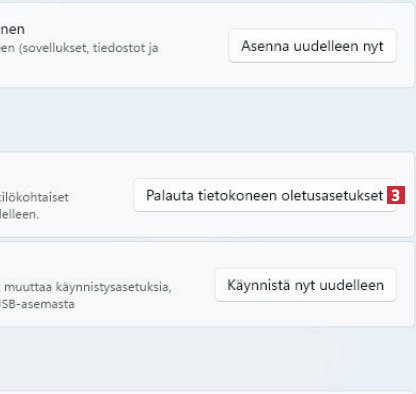
Task: Click the heading text ending in "nen"
Action: (12, 29)
